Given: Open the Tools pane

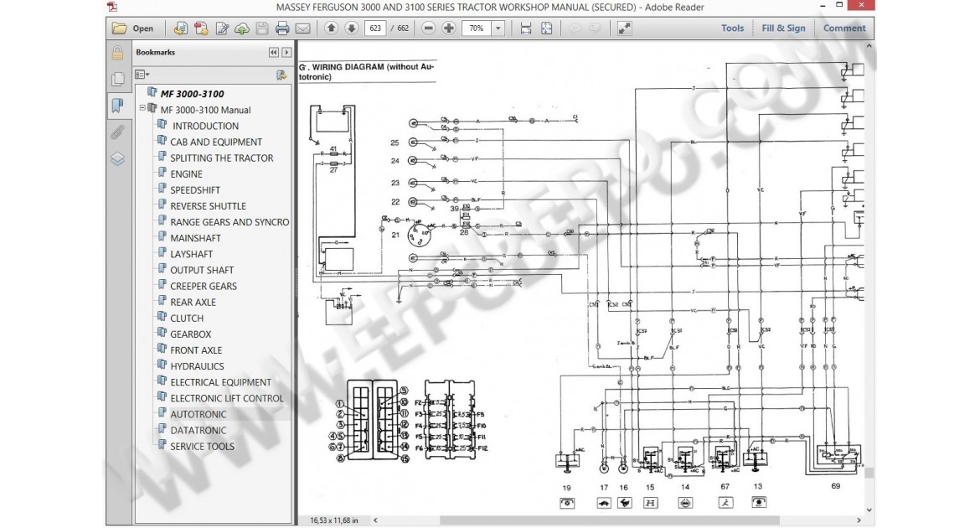Looking at the screenshot, I should (x=733, y=28).
